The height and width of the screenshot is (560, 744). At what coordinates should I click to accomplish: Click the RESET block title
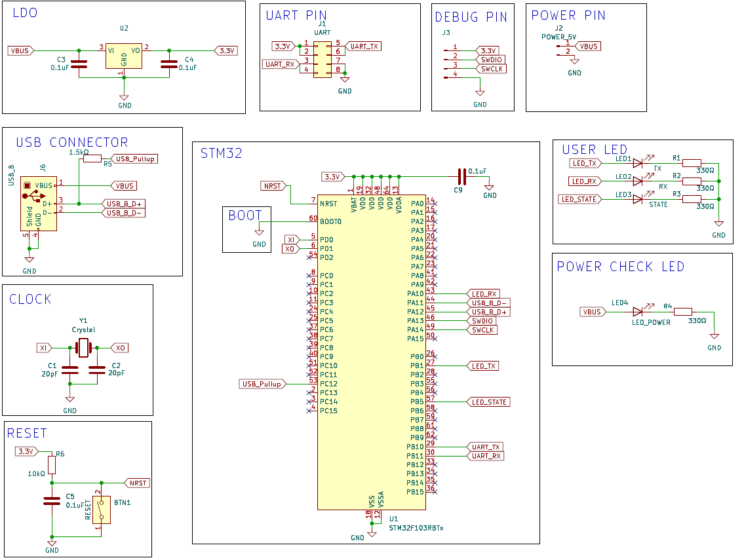27,434
